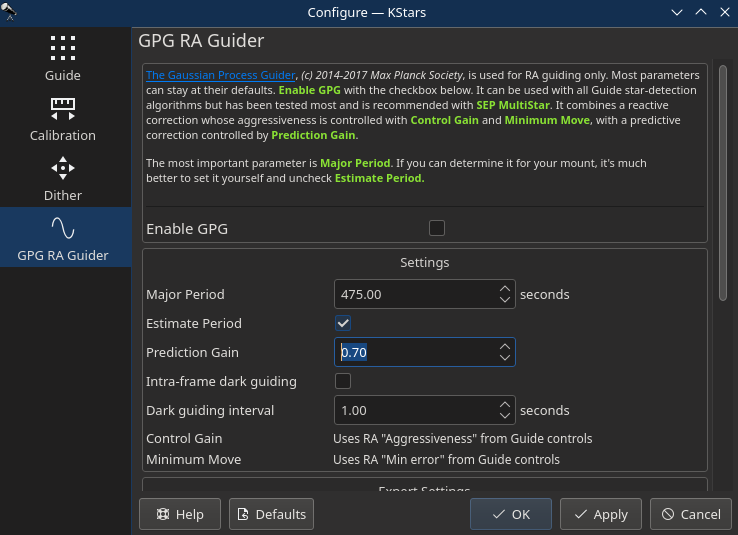Decrease Prediction Gain with down arrow
Image resolution: width=738 pixels, height=535 pixels.
tap(505, 358)
